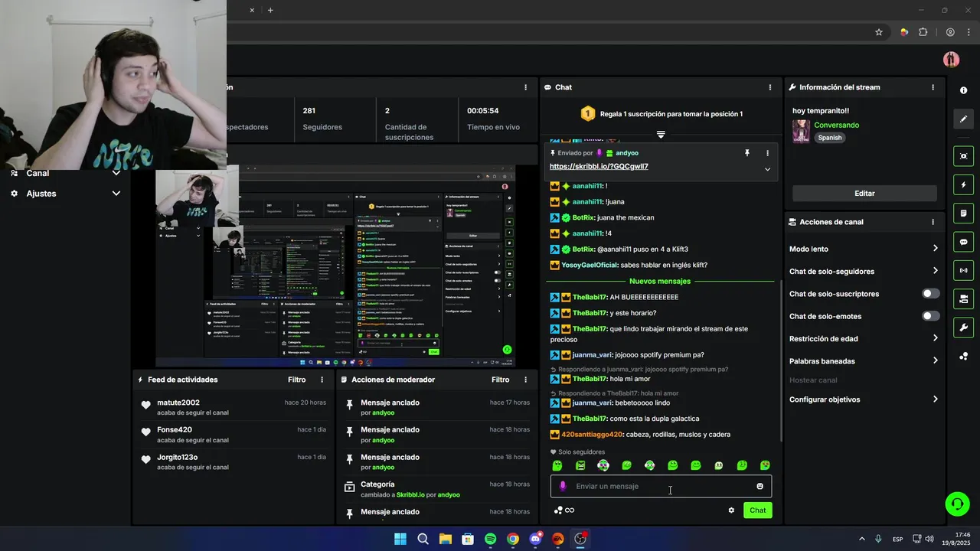Click the dots cluster icon at the bottom of right sidebar
The height and width of the screenshot is (551, 980).
[963, 356]
